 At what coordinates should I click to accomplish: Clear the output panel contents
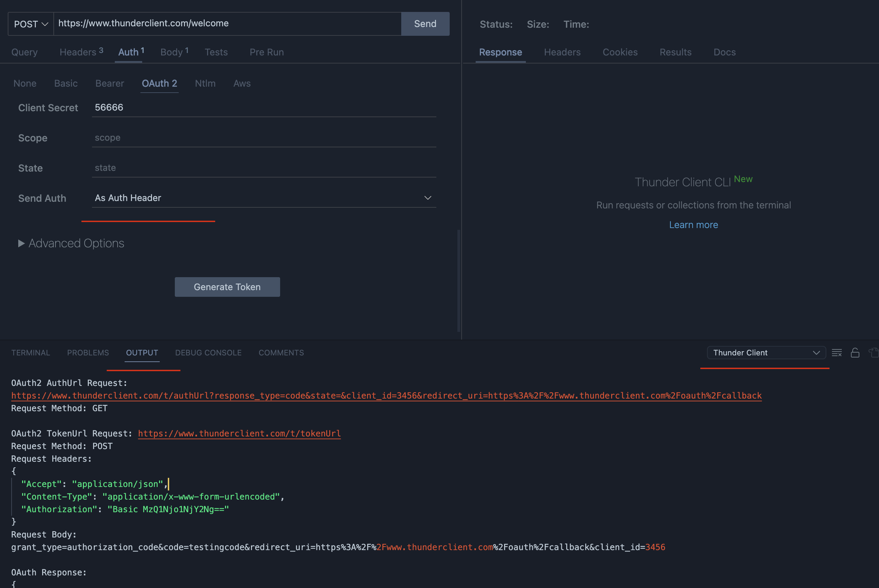837,353
